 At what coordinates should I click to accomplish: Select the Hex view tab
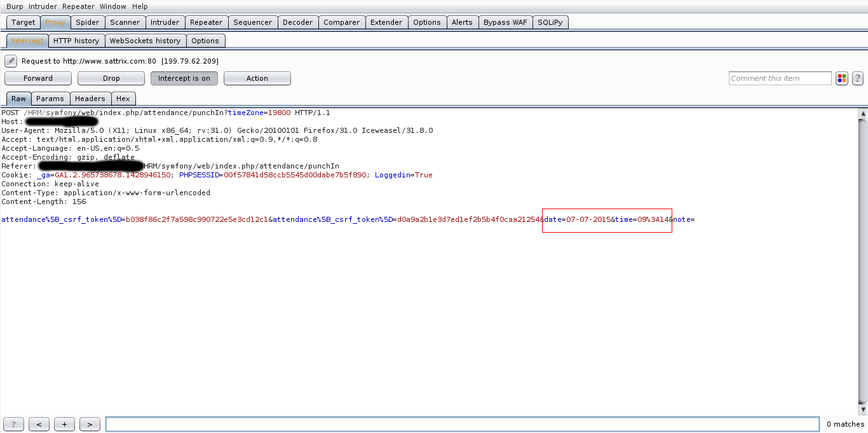pyautogui.click(x=123, y=99)
